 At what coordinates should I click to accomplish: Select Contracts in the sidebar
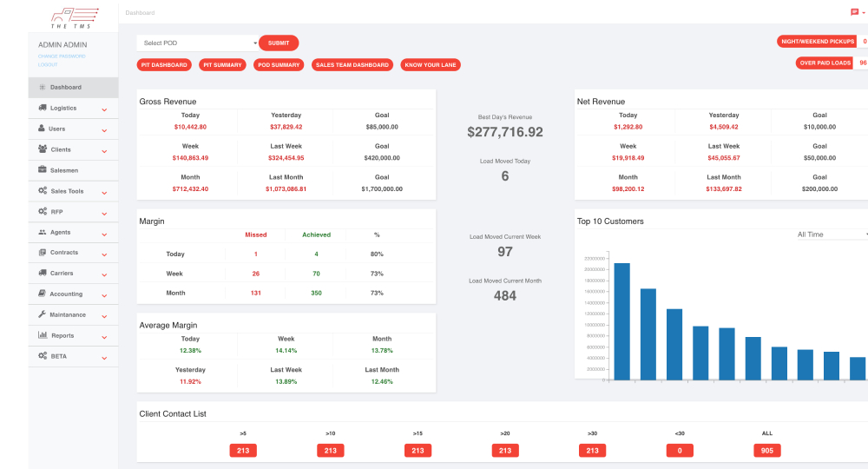click(63, 253)
